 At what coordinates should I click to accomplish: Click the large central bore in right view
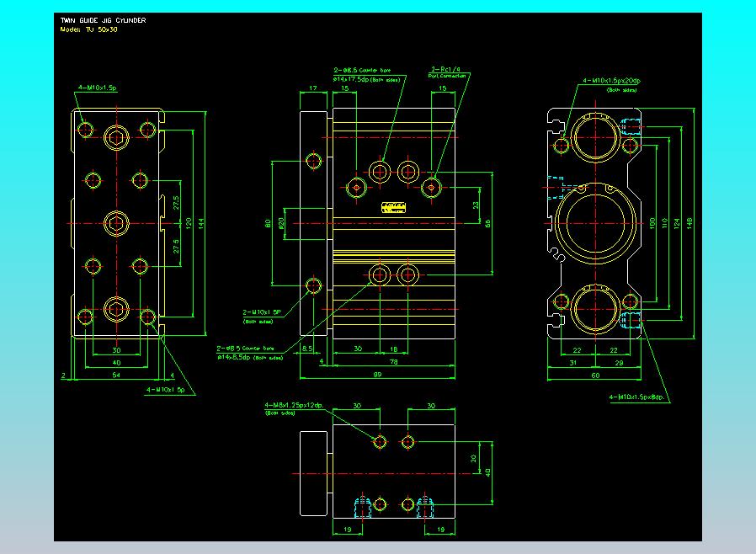click(x=597, y=222)
